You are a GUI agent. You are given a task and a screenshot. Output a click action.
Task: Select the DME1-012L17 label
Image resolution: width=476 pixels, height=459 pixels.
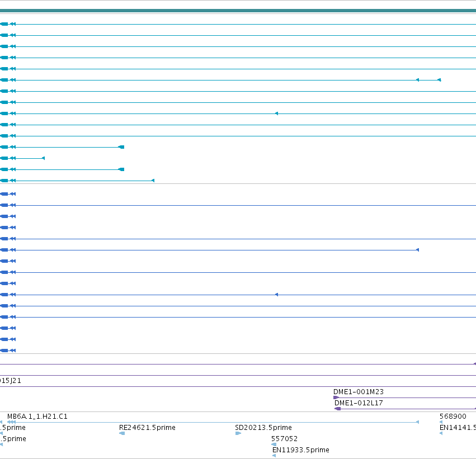click(x=359, y=403)
